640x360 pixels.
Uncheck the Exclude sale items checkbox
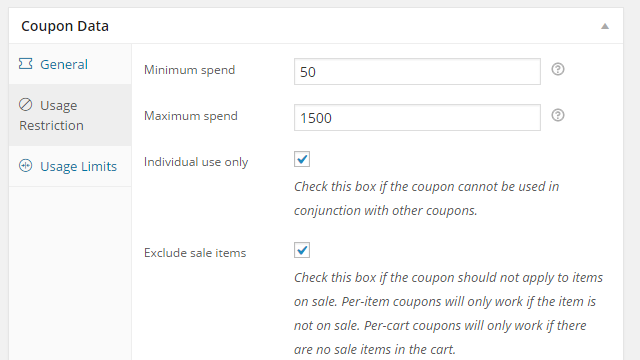[x=302, y=250]
